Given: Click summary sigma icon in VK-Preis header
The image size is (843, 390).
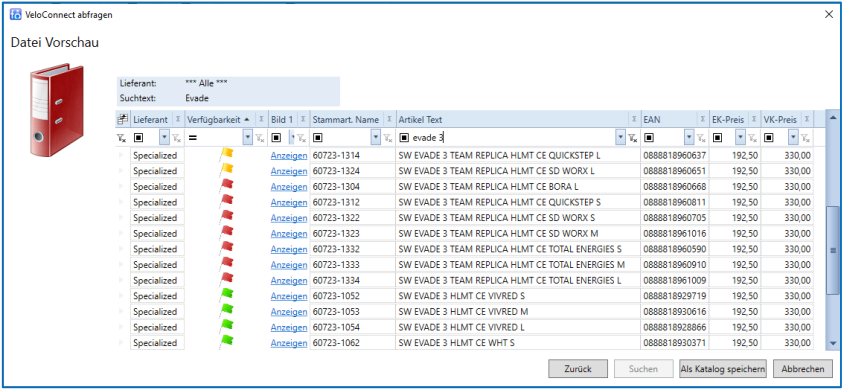Looking at the screenshot, I should point(806,119).
